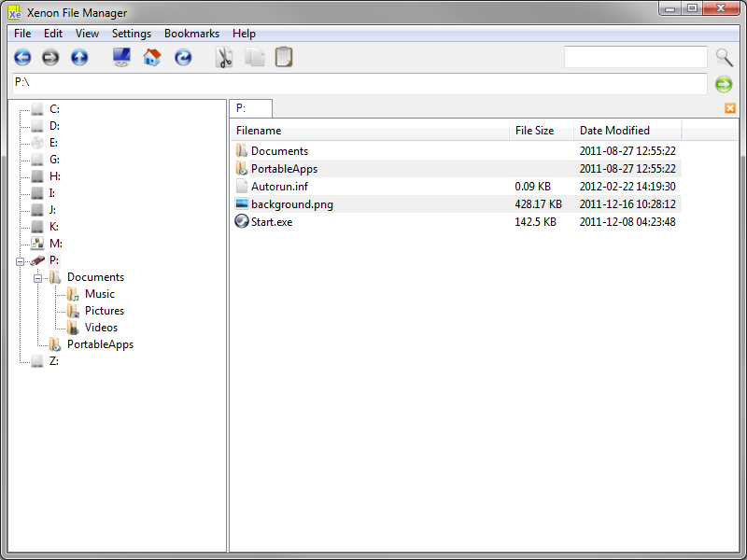Open My Computer view icon

click(x=121, y=58)
